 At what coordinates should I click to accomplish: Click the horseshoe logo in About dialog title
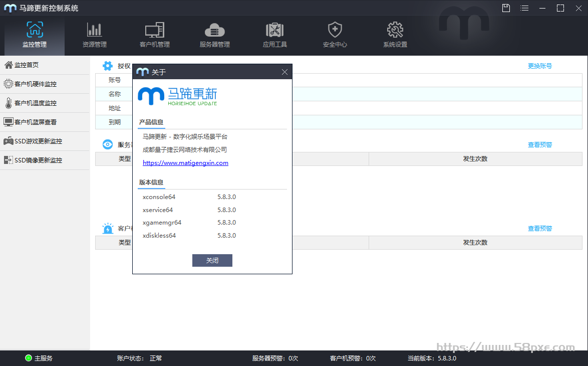(x=143, y=72)
